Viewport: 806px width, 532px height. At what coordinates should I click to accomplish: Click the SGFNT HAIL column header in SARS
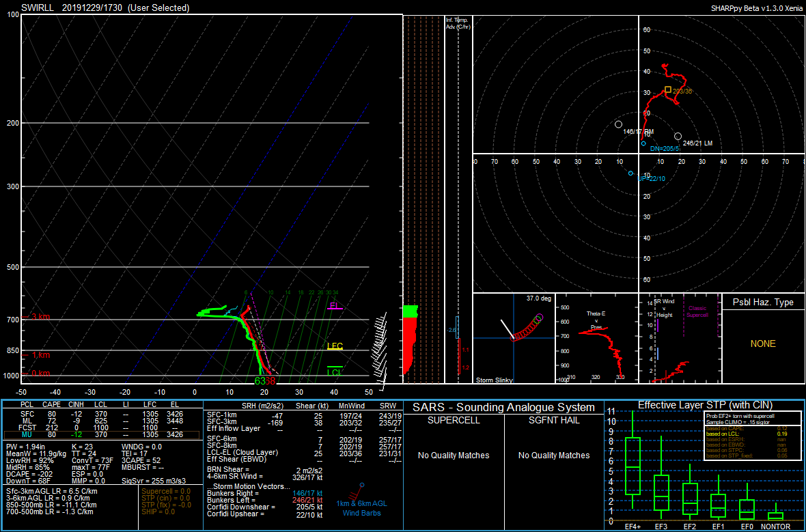pyautogui.click(x=554, y=420)
